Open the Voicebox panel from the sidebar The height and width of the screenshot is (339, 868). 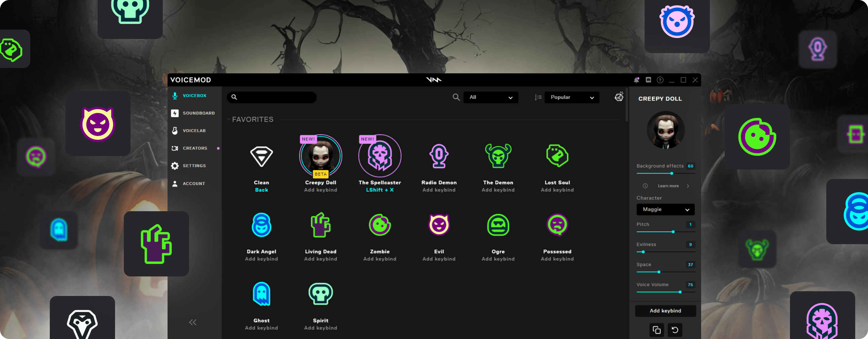(x=194, y=96)
